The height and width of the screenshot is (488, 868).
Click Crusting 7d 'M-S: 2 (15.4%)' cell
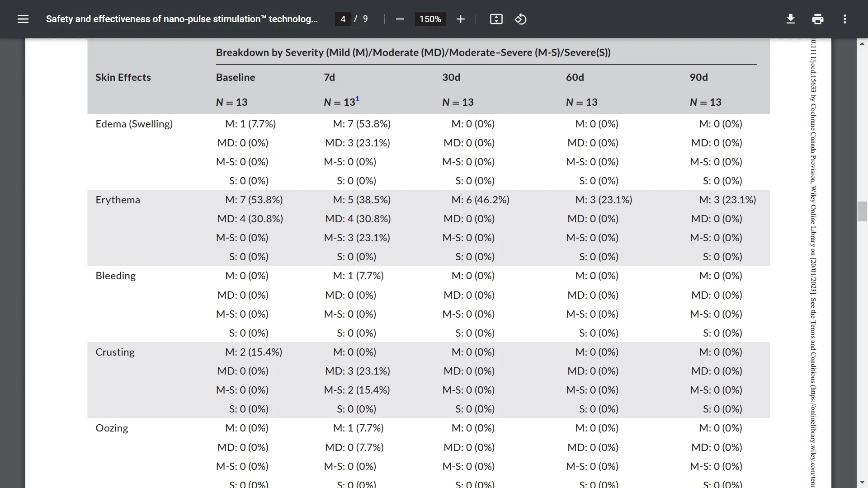357,390
